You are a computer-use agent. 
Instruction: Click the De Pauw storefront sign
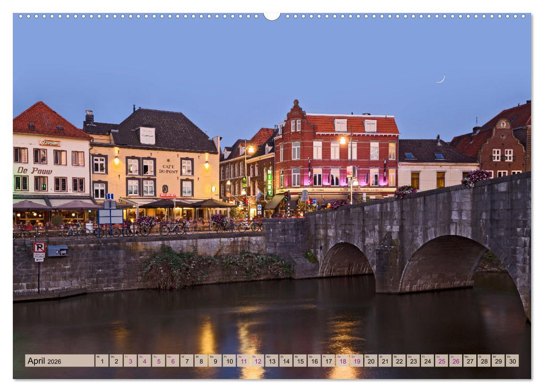(35, 170)
